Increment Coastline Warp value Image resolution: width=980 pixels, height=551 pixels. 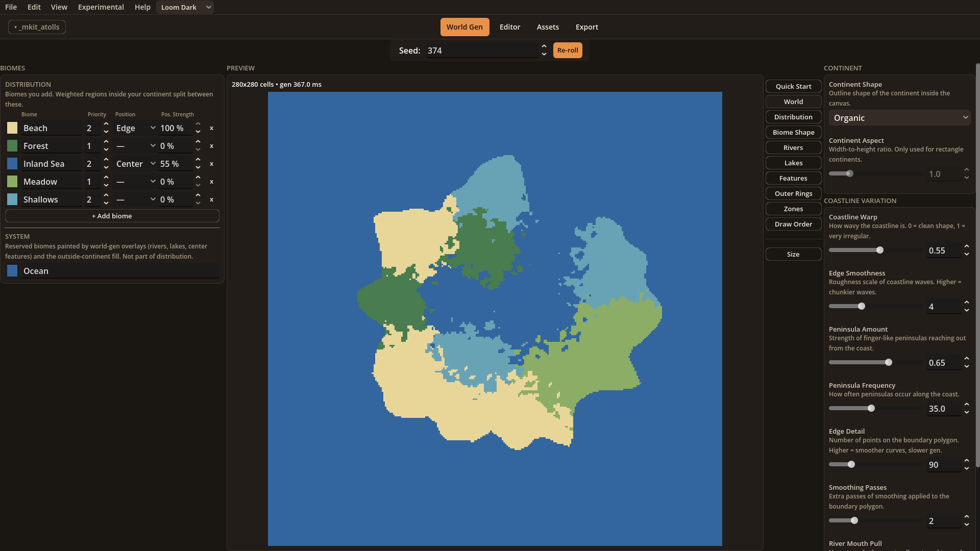click(967, 246)
